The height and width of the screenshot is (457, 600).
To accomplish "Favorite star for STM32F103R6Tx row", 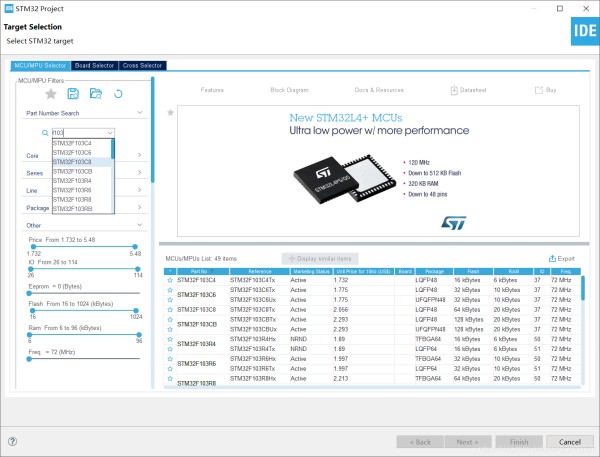I will click(170, 369).
